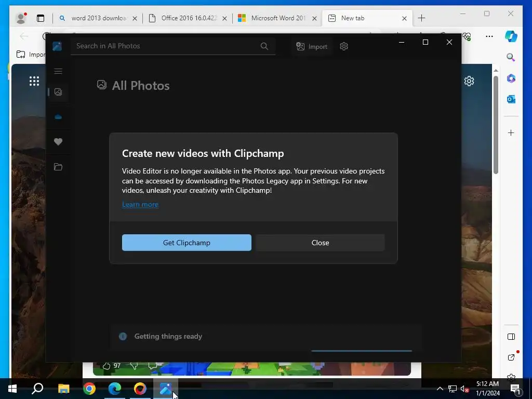The height and width of the screenshot is (399, 532).
Task: Open a new Edge tab with plus
Action: [421, 18]
